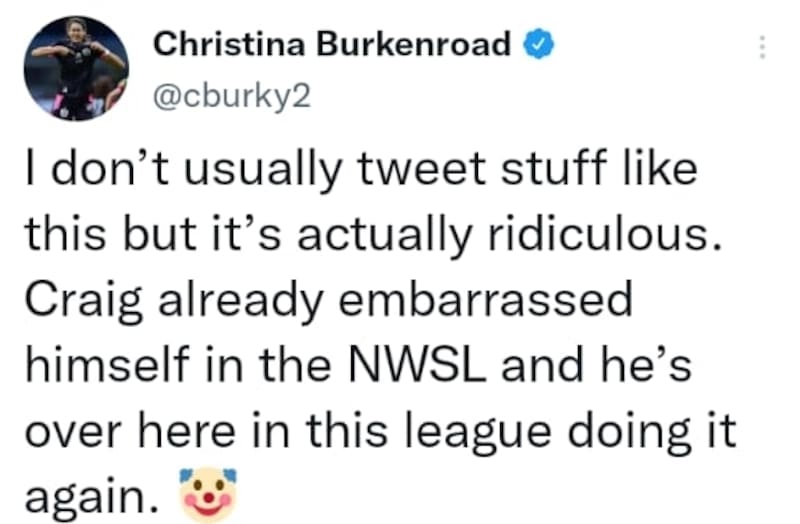Screen dimensions: 800x524
Task: Click the word "again." before the emoji
Action: tap(92, 497)
